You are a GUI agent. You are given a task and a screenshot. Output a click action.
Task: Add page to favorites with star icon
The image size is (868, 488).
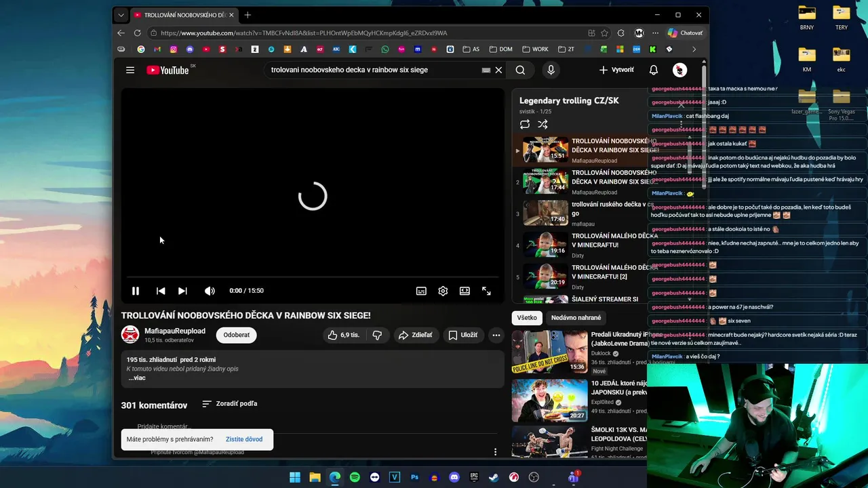[605, 33]
